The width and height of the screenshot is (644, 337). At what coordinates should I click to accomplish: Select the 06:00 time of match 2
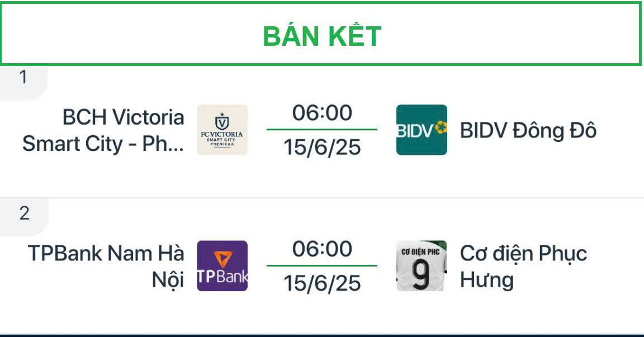pyautogui.click(x=322, y=249)
